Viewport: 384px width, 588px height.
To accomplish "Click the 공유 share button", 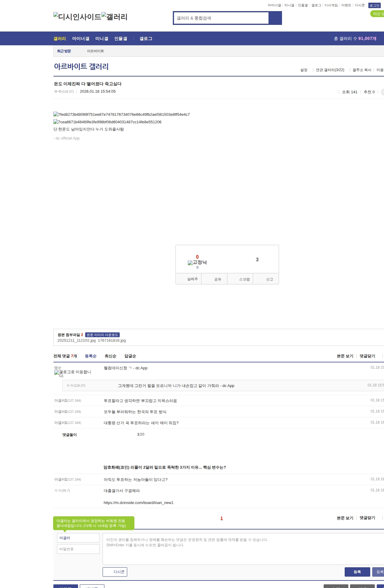I will point(214,279).
